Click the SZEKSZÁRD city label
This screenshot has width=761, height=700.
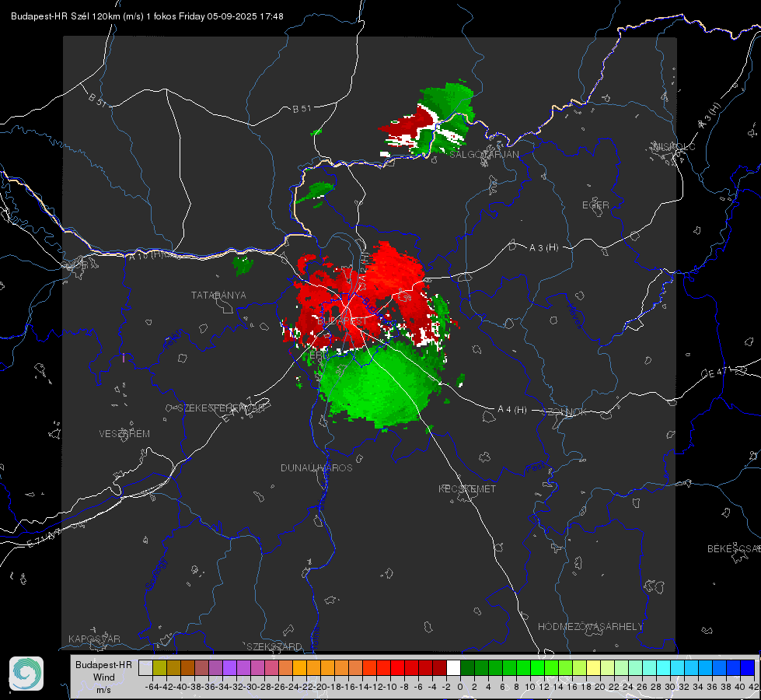(x=274, y=646)
